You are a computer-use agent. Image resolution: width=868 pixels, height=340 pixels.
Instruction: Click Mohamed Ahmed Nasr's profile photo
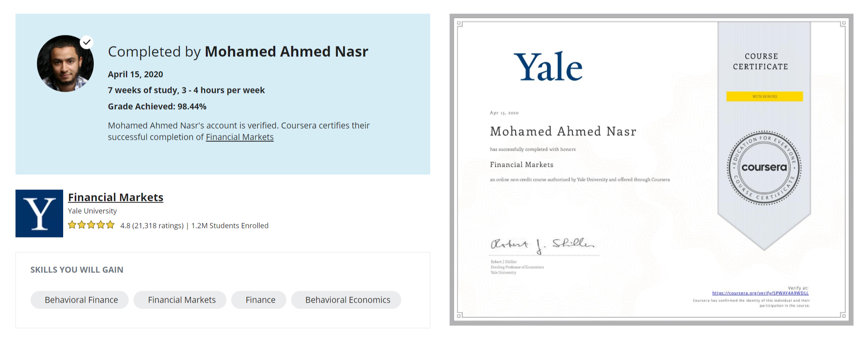click(x=65, y=64)
